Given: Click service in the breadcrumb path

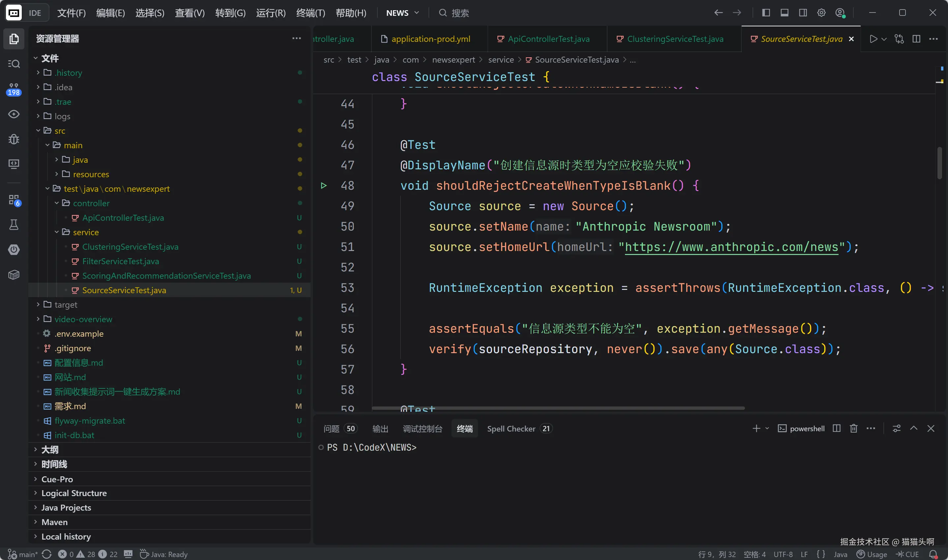Looking at the screenshot, I should (x=501, y=60).
